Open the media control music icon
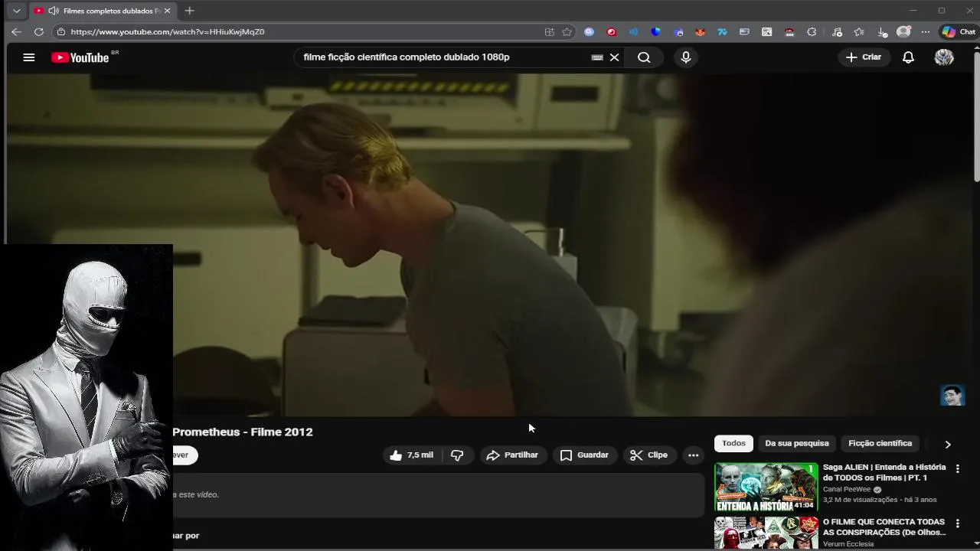980x551 pixels. tap(837, 32)
